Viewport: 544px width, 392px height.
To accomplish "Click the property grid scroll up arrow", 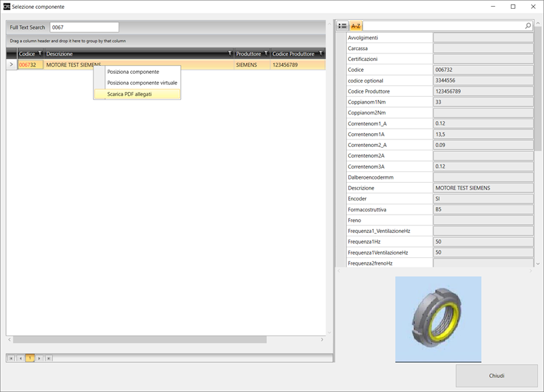I will pos(538,23).
